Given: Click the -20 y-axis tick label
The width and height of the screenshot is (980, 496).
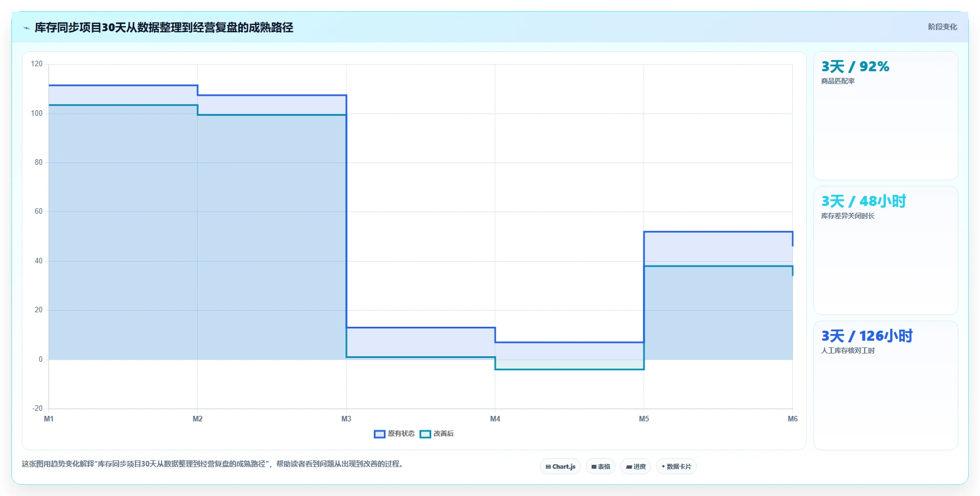Looking at the screenshot, I should point(37,409).
